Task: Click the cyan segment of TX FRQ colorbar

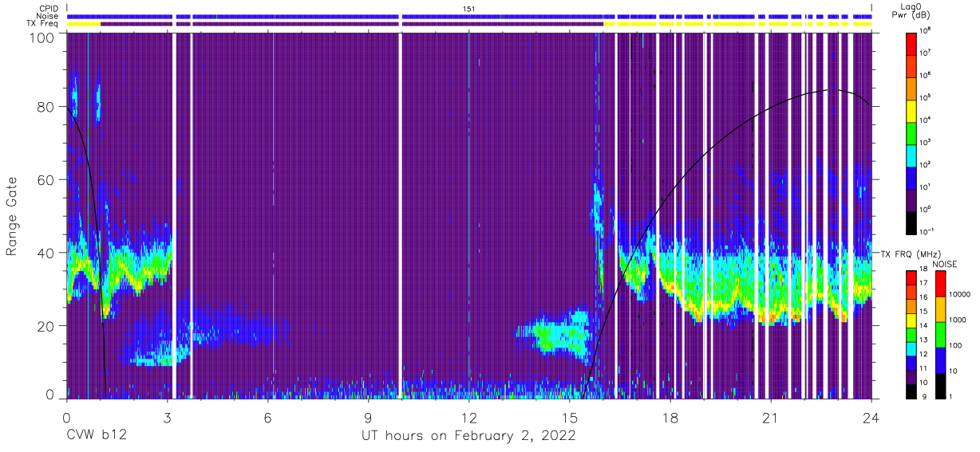Action: click(x=913, y=348)
